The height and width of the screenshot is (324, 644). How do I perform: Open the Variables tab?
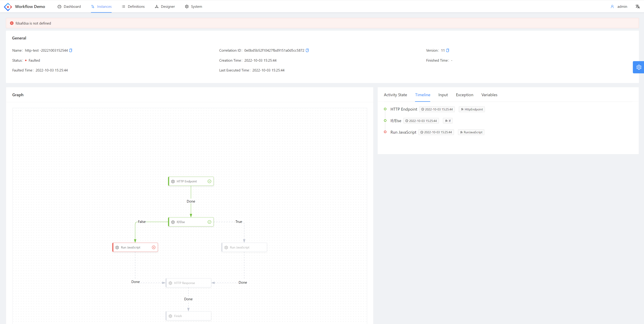pos(489,95)
